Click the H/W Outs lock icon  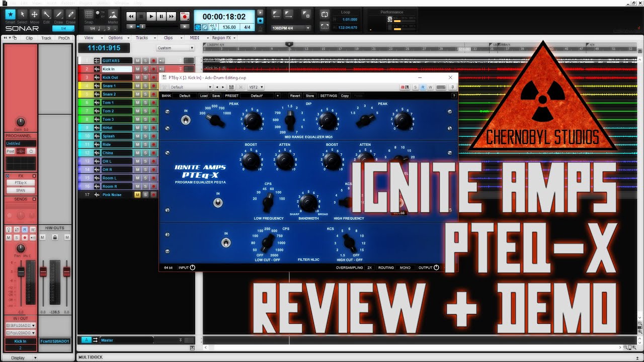[x=55, y=237]
